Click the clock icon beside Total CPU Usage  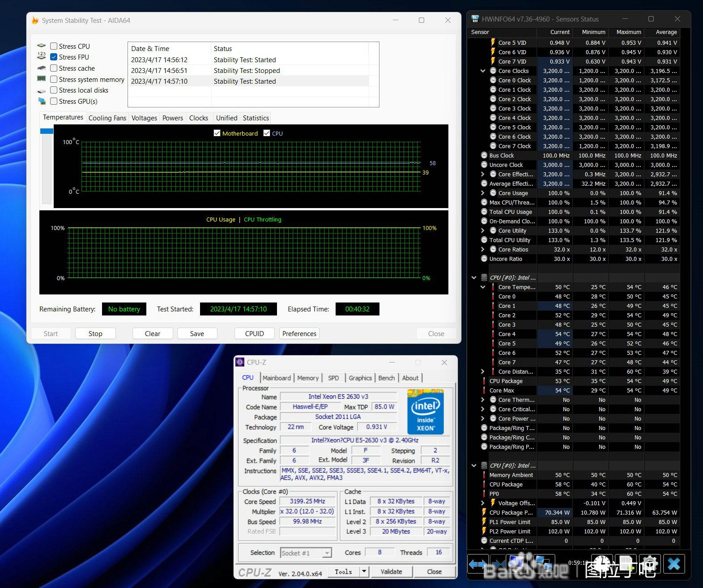click(484, 212)
